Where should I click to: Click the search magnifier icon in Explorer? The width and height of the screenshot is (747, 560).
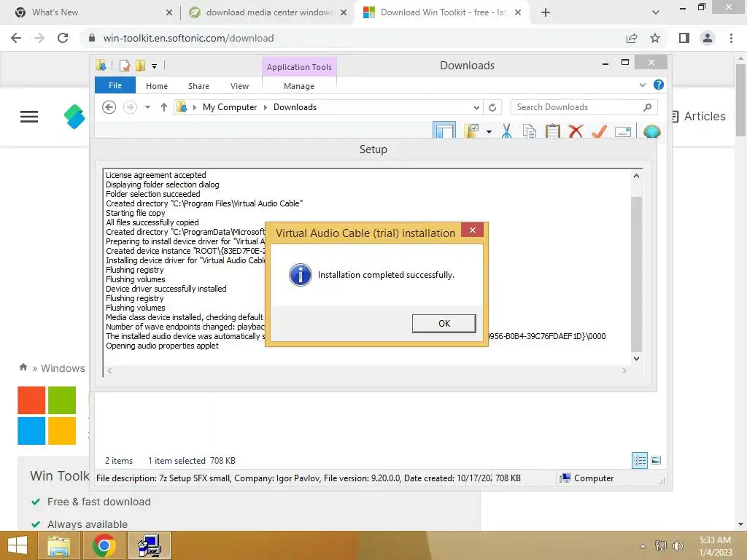coord(647,107)
